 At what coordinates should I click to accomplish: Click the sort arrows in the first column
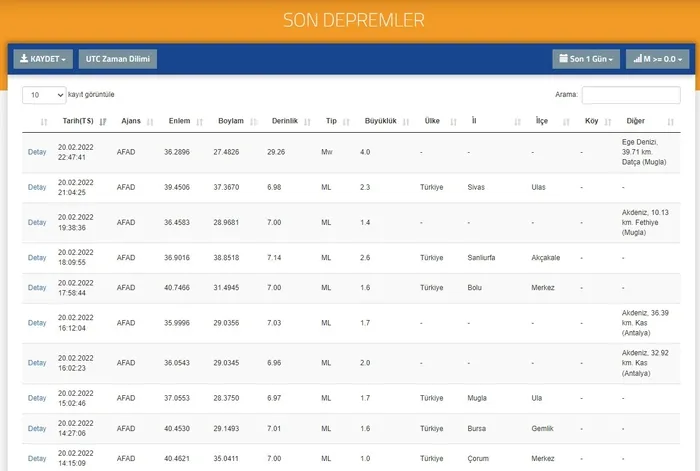[x=44, y=122]
